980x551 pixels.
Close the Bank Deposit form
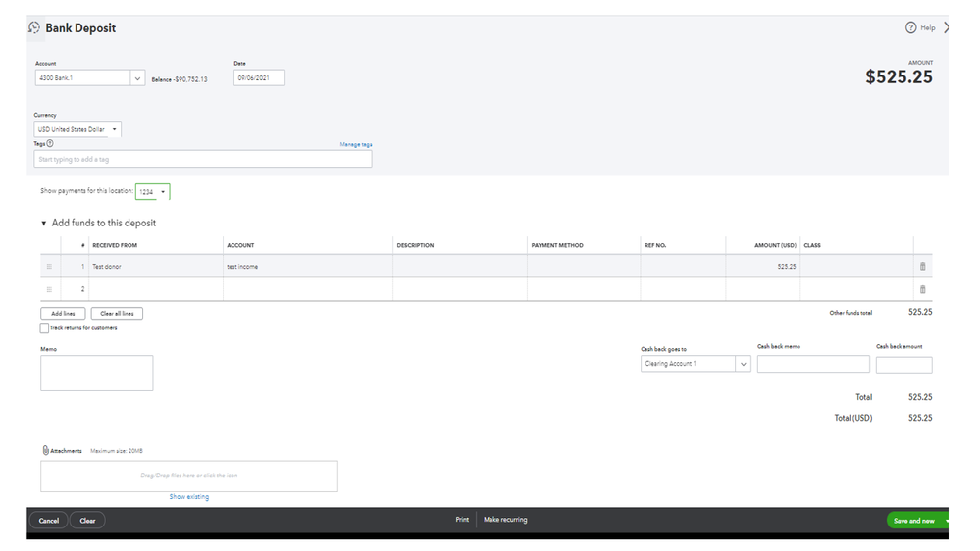[946, 27]
